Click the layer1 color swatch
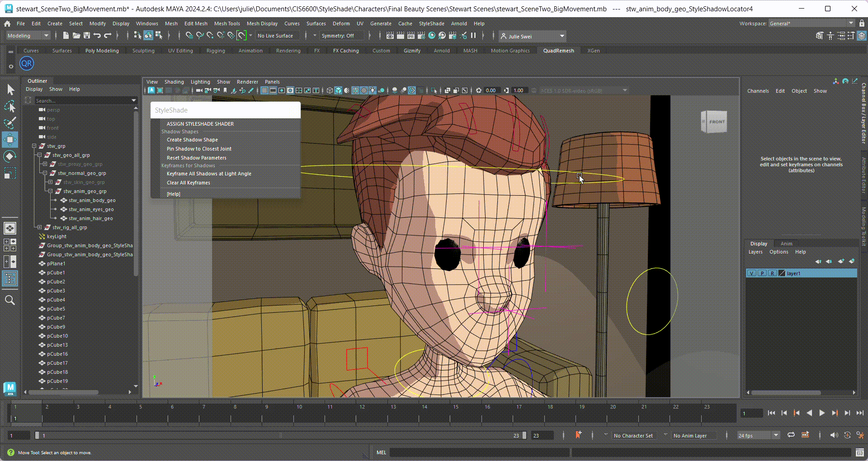 (x=782, y=273)
